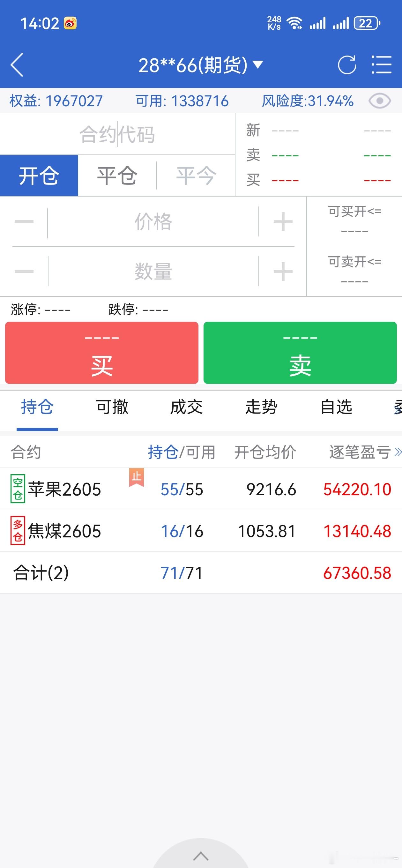This screenshot has height=868, width=402.
Task: Switch to the 可撤 cancellable orders tab
Action: pos(112,407)
